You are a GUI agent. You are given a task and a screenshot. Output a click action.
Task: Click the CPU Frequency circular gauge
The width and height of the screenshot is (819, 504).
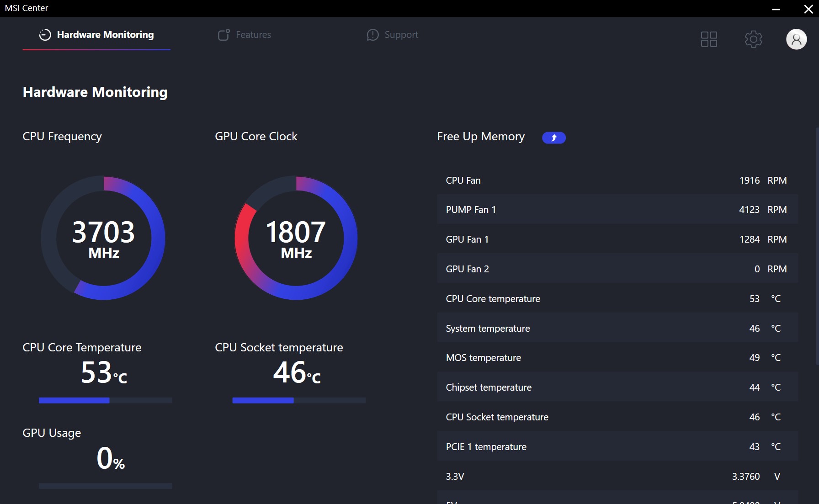point(103,238)
